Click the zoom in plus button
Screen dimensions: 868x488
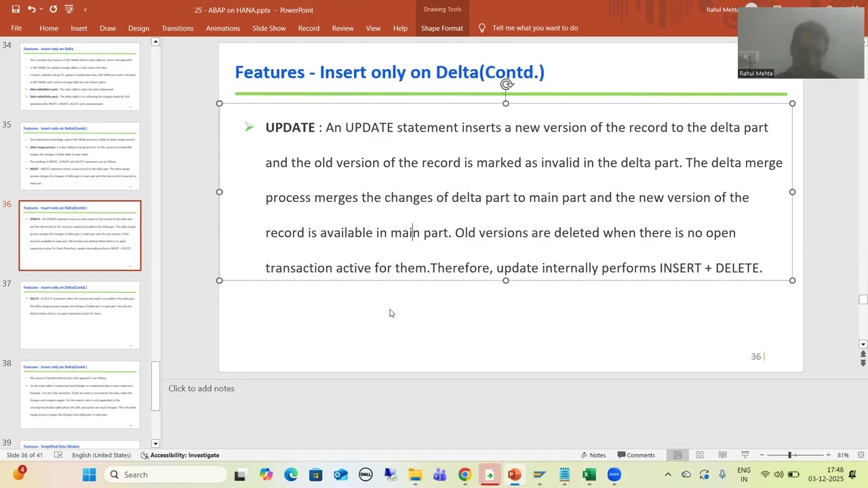[x=828, y=455]
